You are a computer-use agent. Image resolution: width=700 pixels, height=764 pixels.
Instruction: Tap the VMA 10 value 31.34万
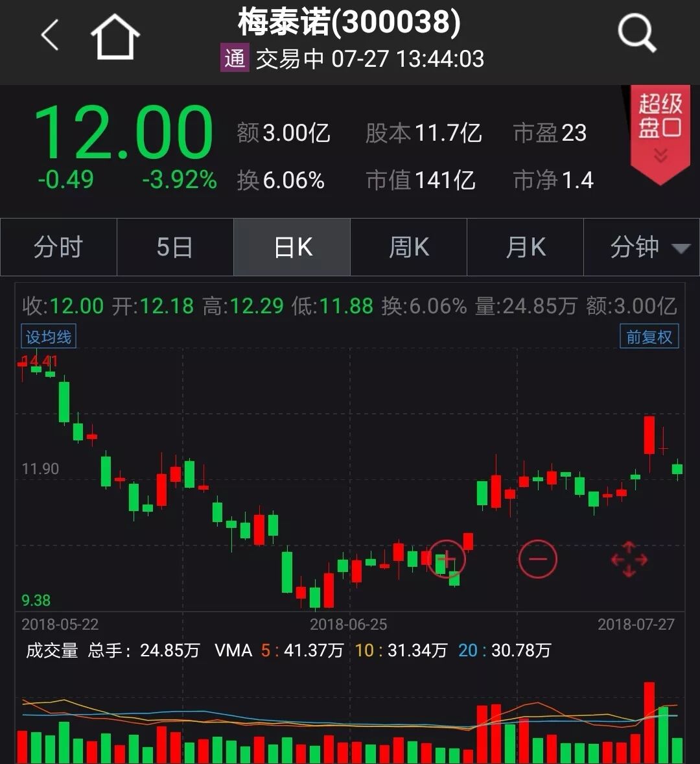(417, 651)
